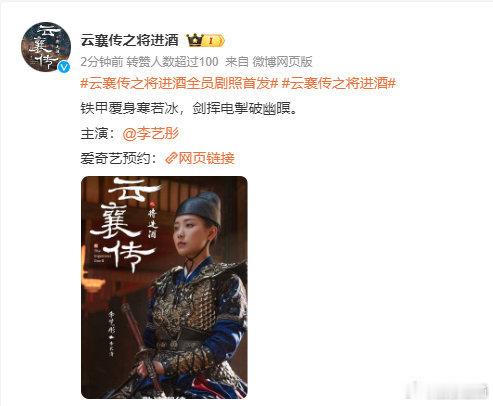Click the post text 铁甲覆身寒若冰
This screenshot has height=406, width=493.
point(129,108)
